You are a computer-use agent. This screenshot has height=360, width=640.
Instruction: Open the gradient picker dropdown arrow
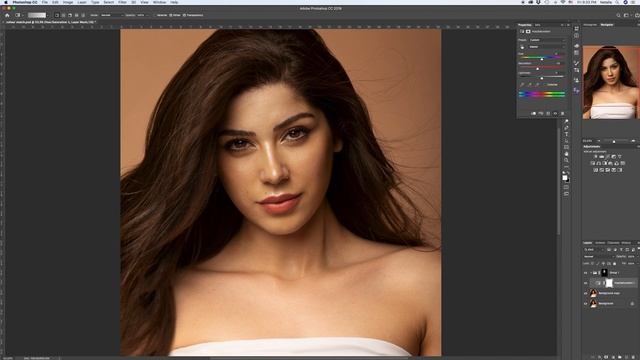(x=47, y=15)
